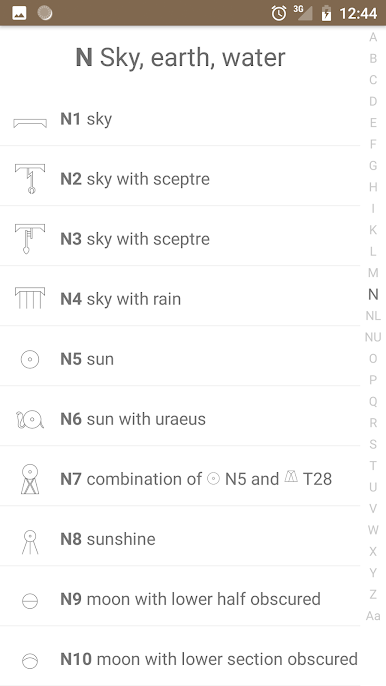Jump to section NL in index
The height and width of the screenshot is (686, 386).
pyautogui.click(x=373, y=315)
